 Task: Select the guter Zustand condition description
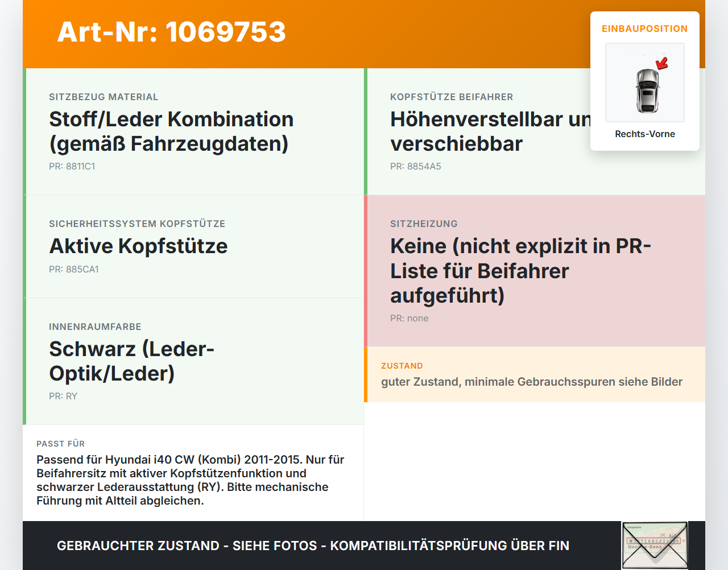pyautogui.click(x=532, y=382)
